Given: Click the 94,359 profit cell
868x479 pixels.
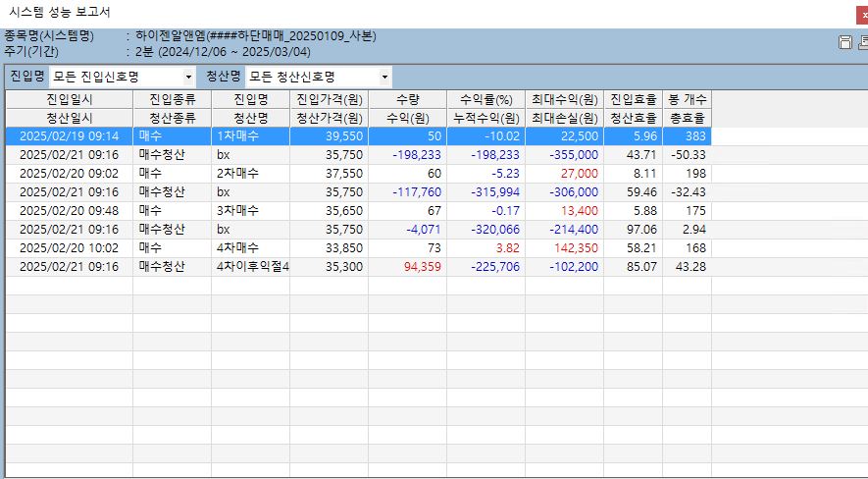Looking at the screenshot, I should pyautogui.click(x=408, y=267).
